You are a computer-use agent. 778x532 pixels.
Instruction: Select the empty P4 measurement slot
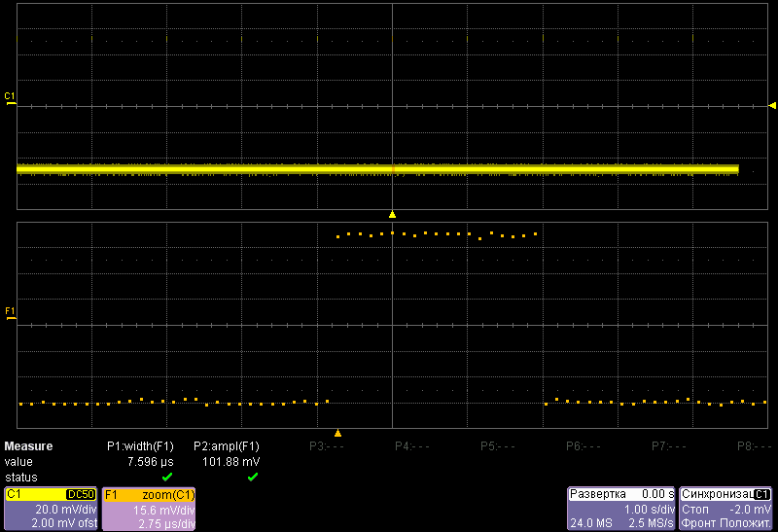tap(412, 446)
